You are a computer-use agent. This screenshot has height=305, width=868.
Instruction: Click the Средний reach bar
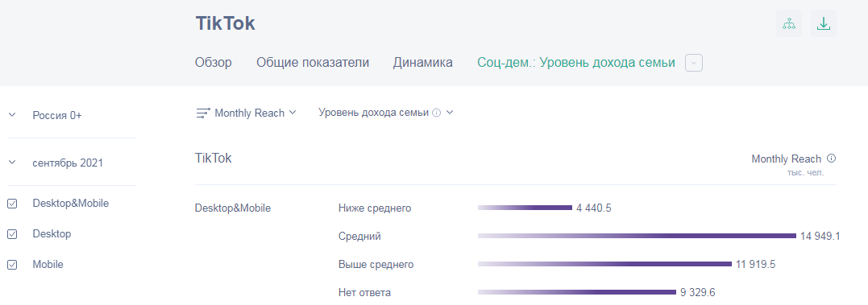(x=637, y=236)
